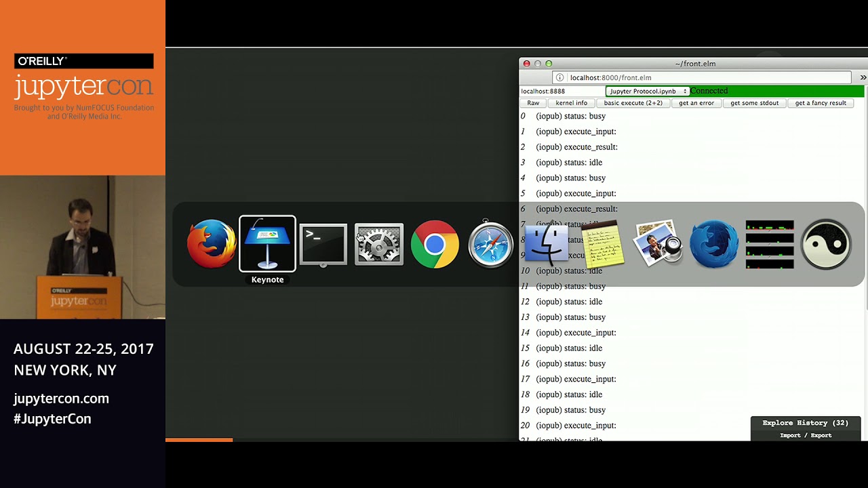Screen dimensions: 868x488
Task: Switch to the Terminal app icon
Action: coord(323,245)
